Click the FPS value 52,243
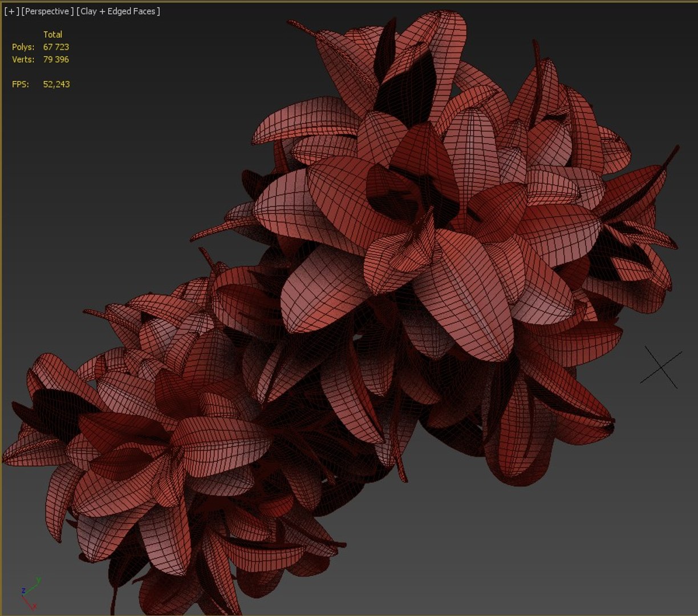 (x=56, y=84)
